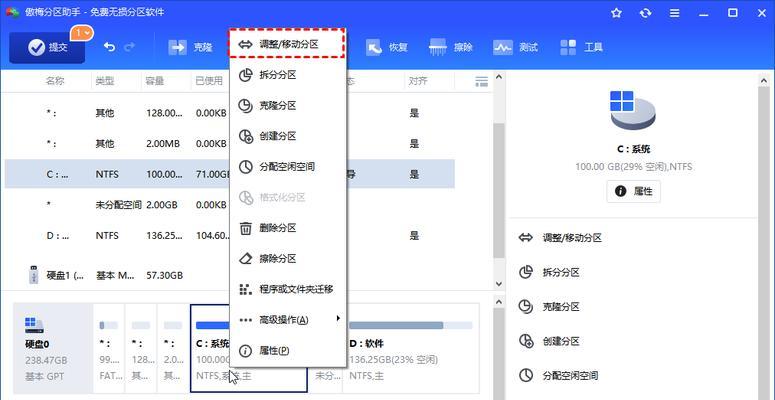Open the hamburger menu in title bar
775x400 pixels.
tap(674, 13)
